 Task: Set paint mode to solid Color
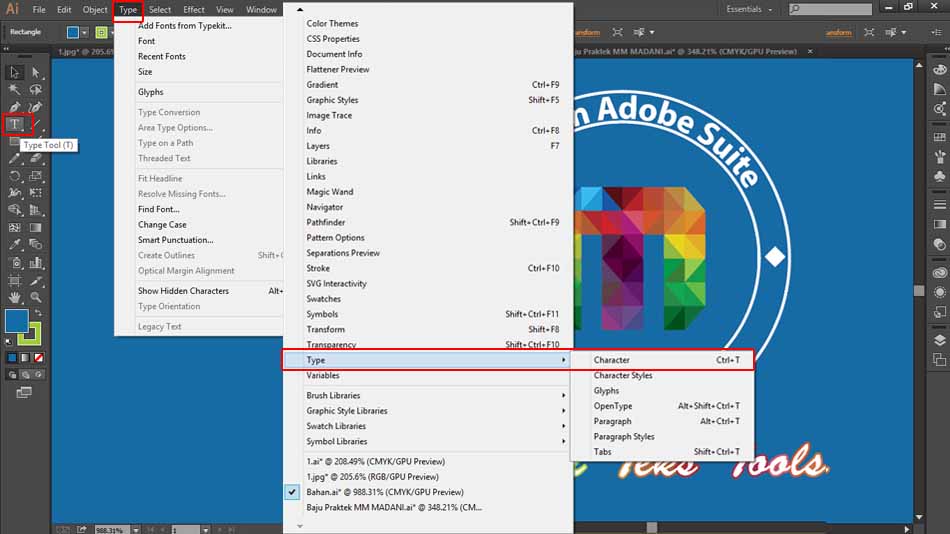coord(12,358)
